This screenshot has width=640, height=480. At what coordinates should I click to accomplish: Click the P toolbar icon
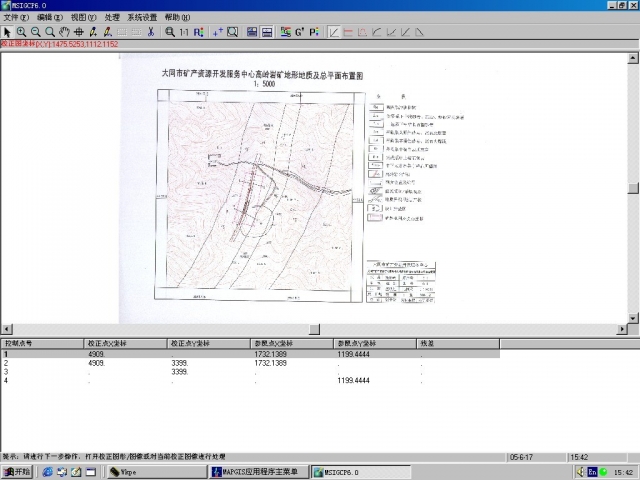(x=314, y=32)
